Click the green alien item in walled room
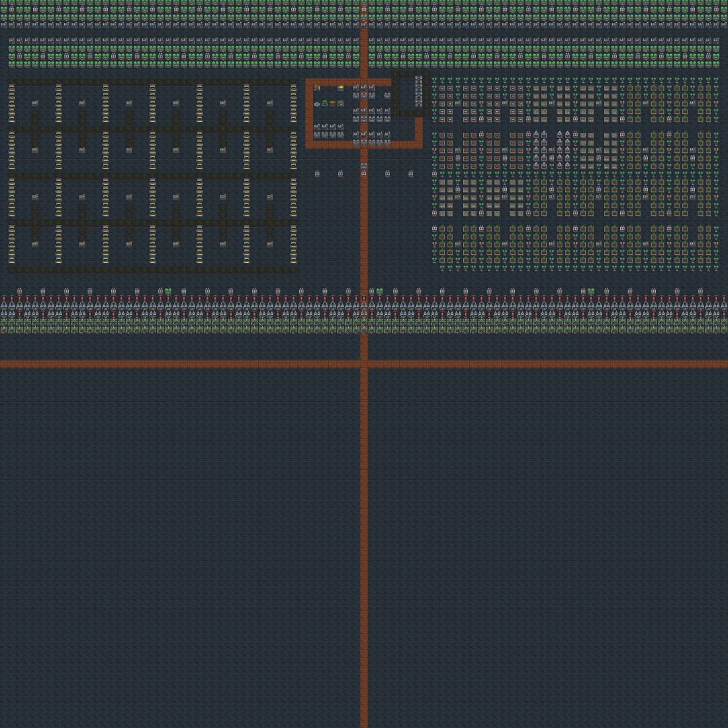This screenshot has width=728, height=728. tap(325, 103)
